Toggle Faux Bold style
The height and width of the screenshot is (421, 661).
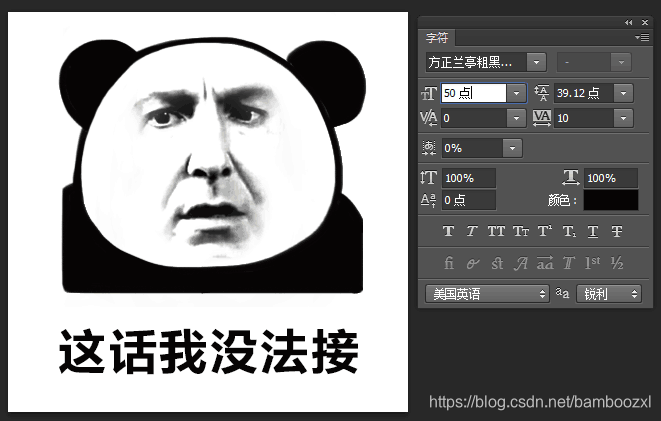[448, 231]
